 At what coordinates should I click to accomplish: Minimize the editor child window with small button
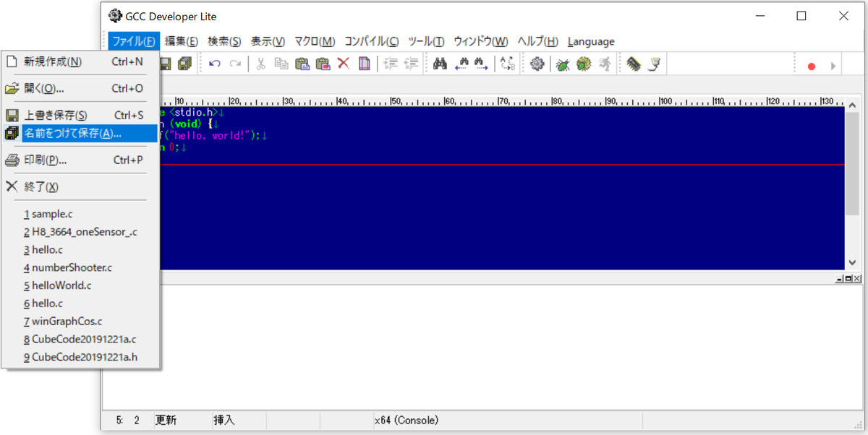coord(839,278)
